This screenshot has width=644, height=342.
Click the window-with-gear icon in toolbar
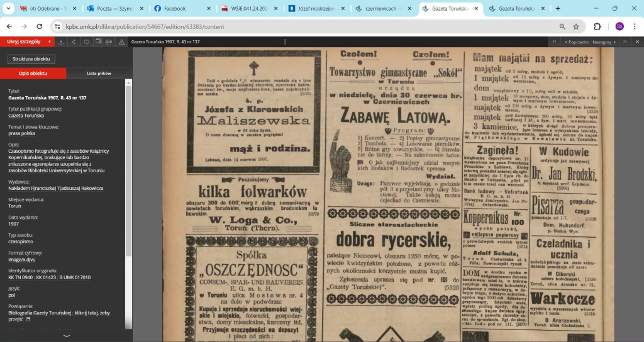click(x=99, y=41)
